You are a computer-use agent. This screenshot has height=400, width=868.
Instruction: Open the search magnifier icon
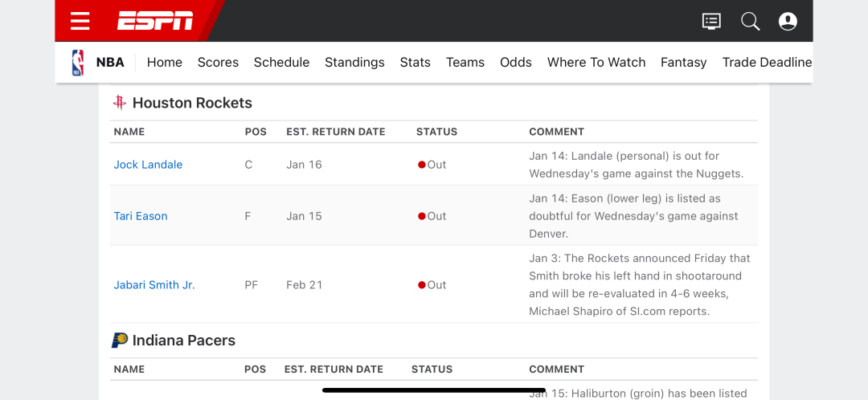(750, 22)
